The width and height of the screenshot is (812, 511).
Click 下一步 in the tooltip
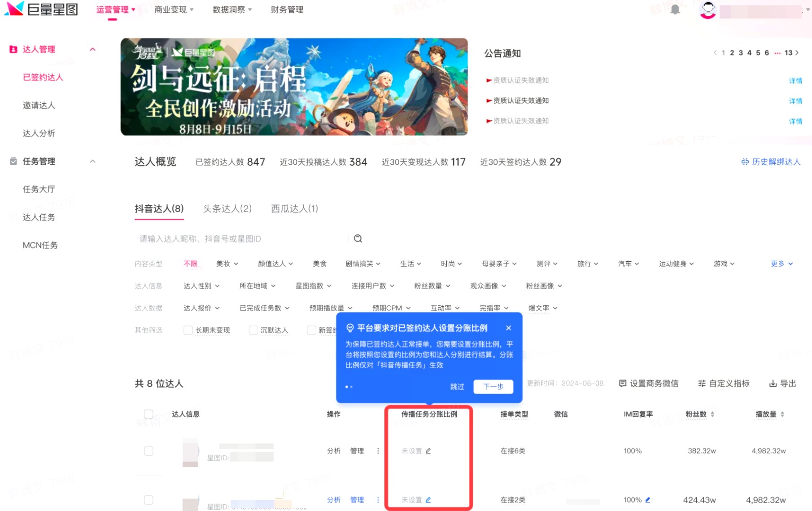pyautogui.click(x=493, y=387)
